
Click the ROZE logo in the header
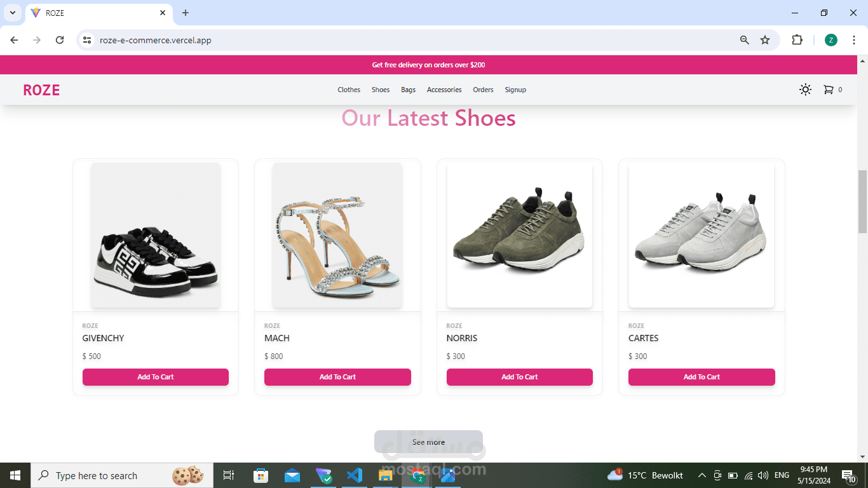(x=41, y=90)
